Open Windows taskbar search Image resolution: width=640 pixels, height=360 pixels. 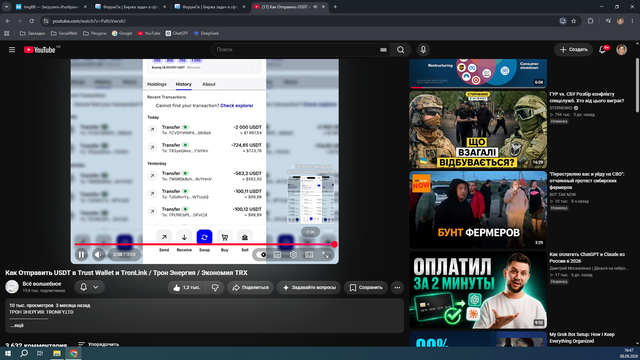[x=24, y=353]
